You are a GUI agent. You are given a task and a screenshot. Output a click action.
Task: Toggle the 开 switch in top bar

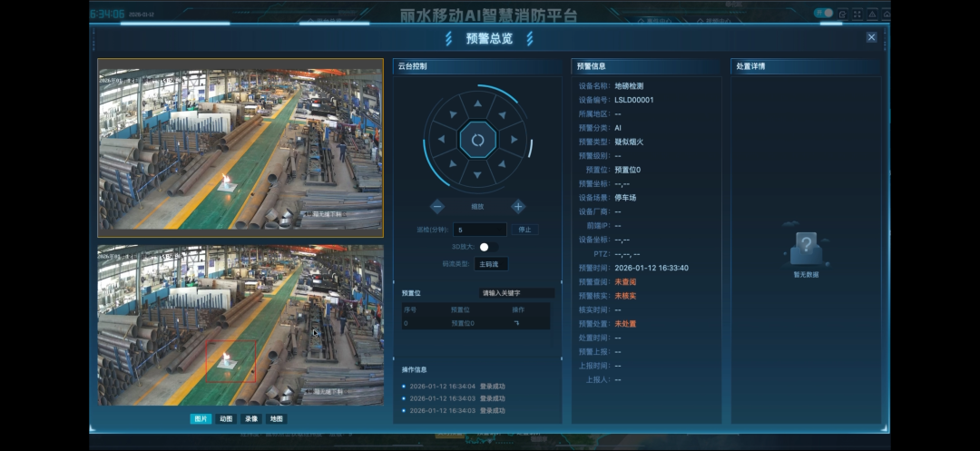pos(823,13)
